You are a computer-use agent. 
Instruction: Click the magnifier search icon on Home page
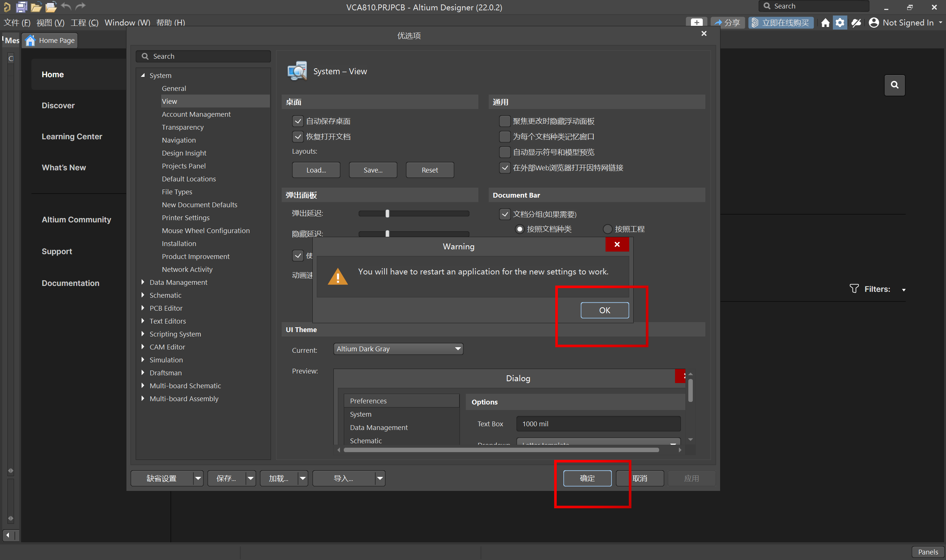click(894, 85)
